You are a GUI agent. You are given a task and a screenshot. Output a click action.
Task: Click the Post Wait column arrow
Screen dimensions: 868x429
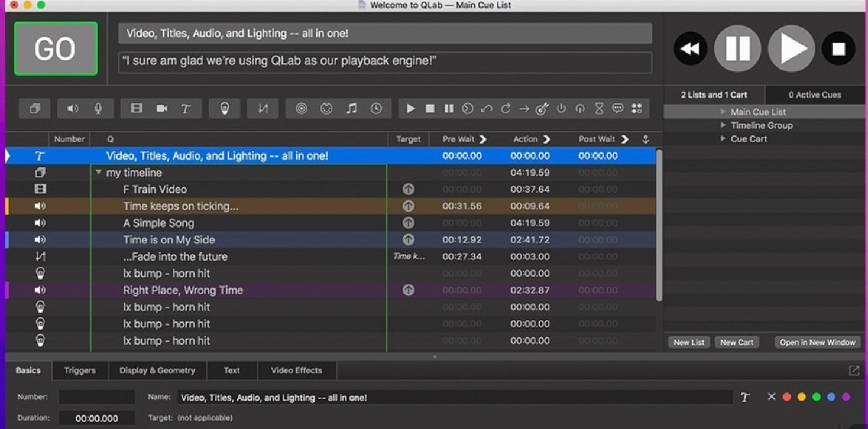click(625, 139)
